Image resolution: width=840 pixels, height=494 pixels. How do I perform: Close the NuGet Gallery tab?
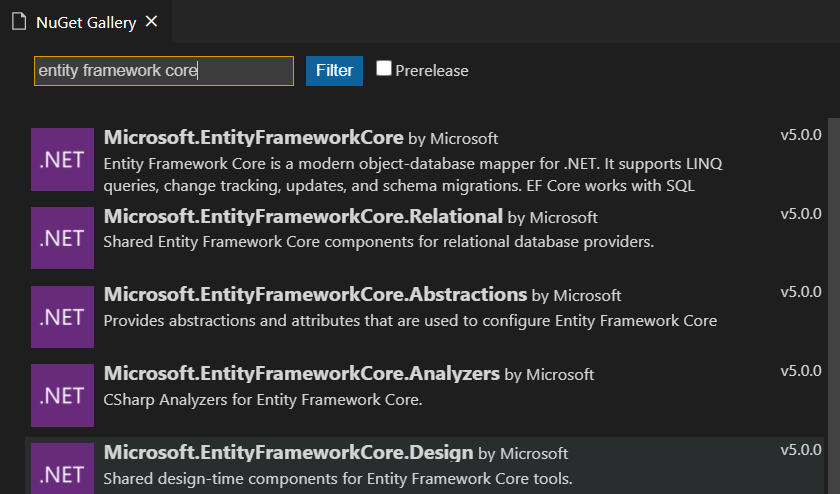pos(151,21)
